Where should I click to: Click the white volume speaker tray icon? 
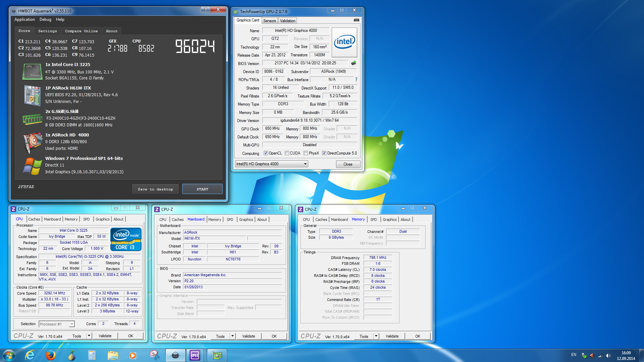click(608, 355)
